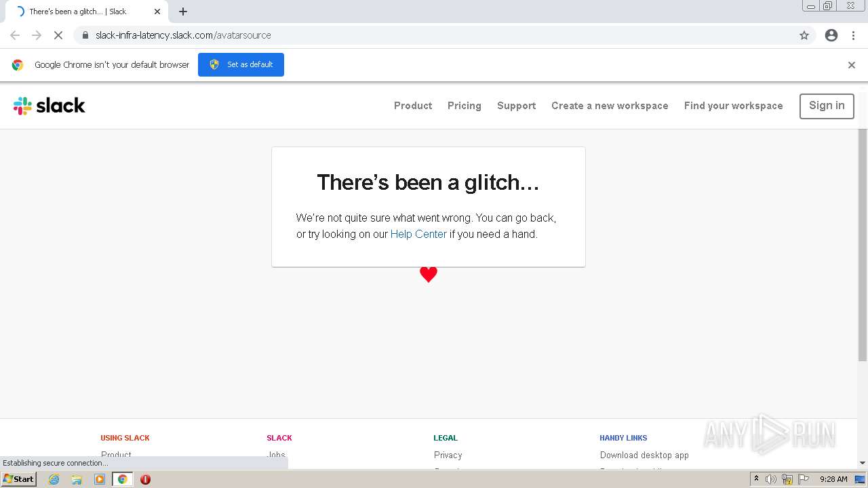Viewport: 868px width, 488px height.
Task: Select Create a new workspace link
Action: [610, 106]
